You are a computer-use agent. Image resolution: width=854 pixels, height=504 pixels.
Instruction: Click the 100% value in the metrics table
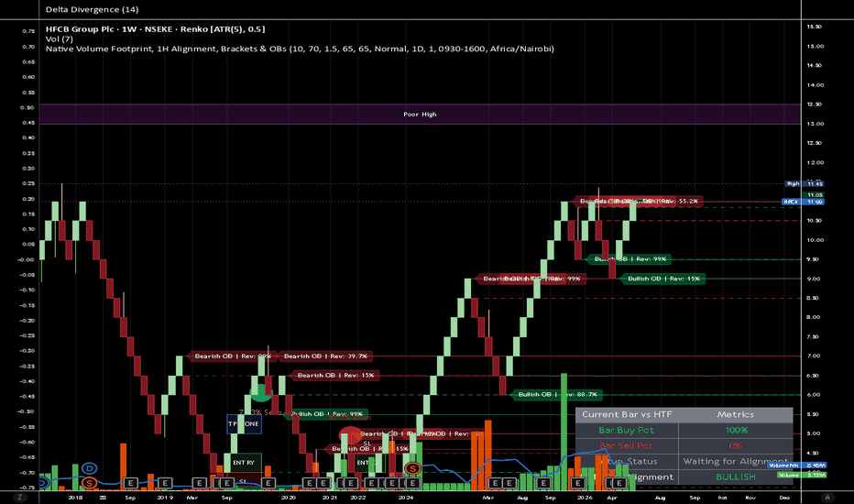coord(736,431)
